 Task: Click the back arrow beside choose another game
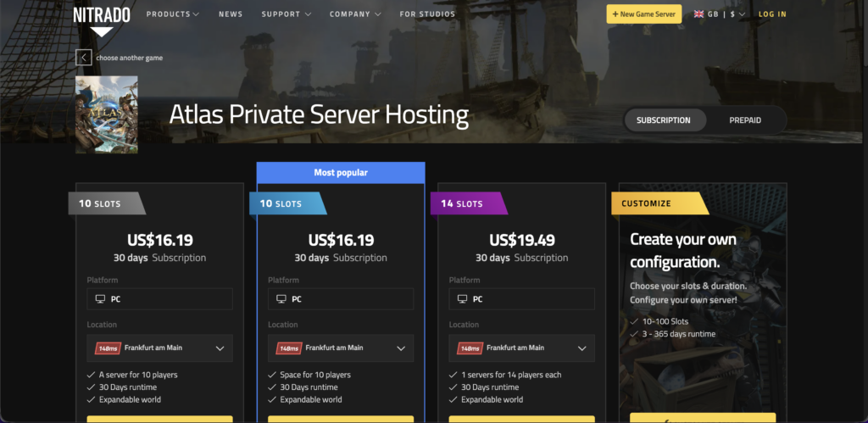pyautogui.click(x=83, y=58)
